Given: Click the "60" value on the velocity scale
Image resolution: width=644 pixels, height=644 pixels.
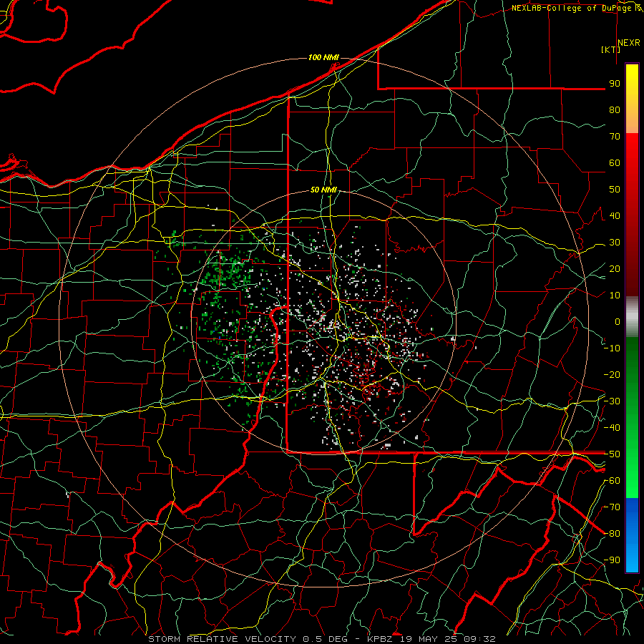Looking at the screenshot, I should point(615,162).
